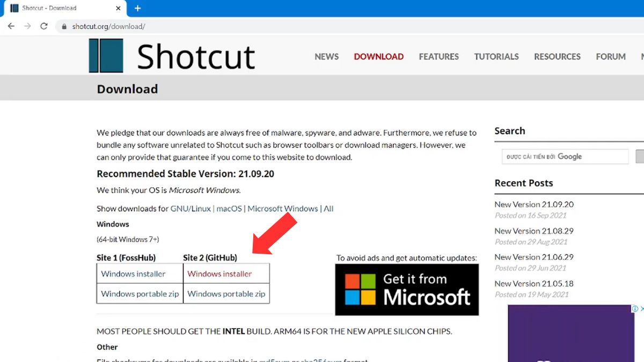Click Posted on 16 Sep 2021 text

[530, 216]
